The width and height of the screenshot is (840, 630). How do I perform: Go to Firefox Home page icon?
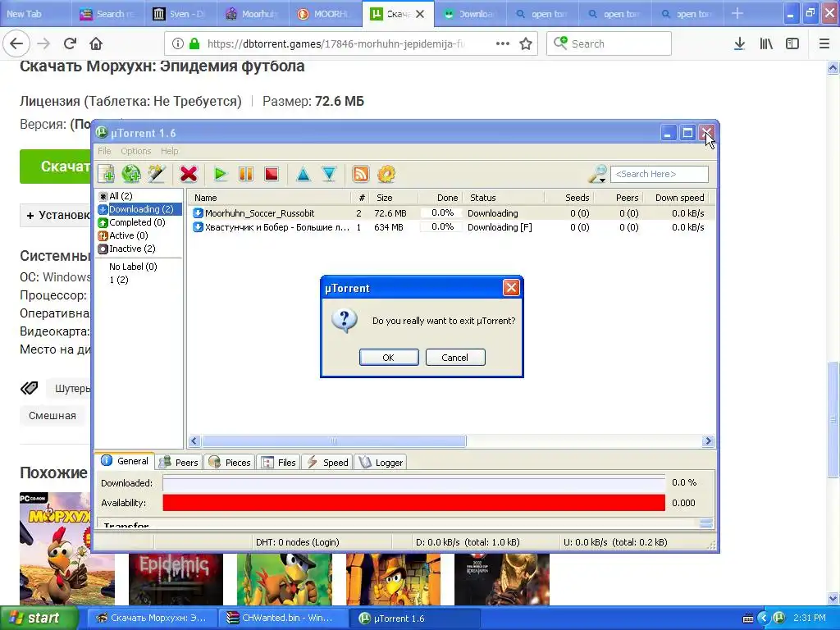coord(96,43)
